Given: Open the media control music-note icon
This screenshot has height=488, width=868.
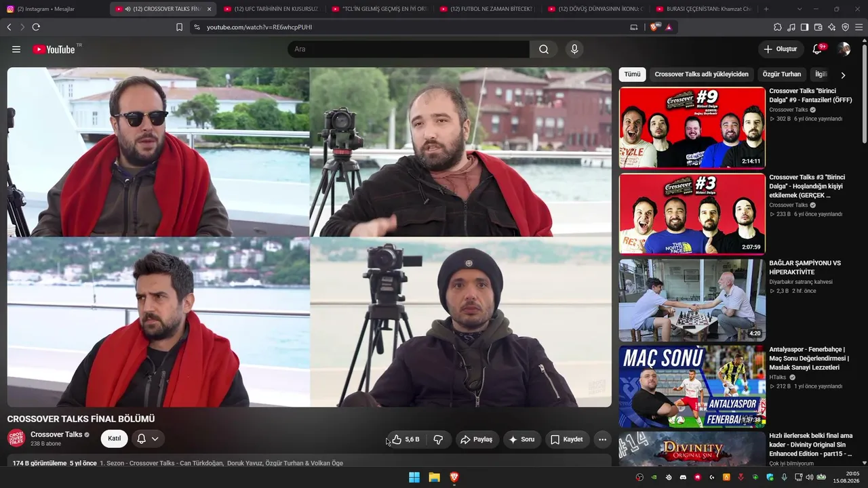Looking at the screenshot, I should coord(791,27).
